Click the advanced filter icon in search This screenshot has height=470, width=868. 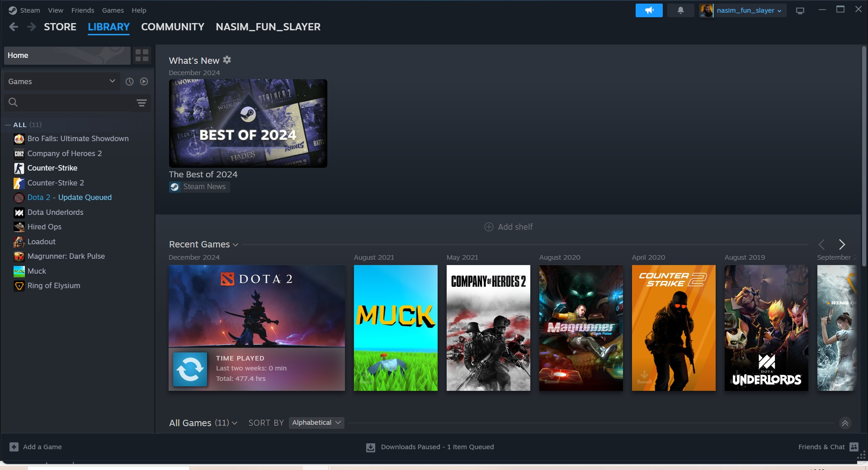(x=142, y=103)
